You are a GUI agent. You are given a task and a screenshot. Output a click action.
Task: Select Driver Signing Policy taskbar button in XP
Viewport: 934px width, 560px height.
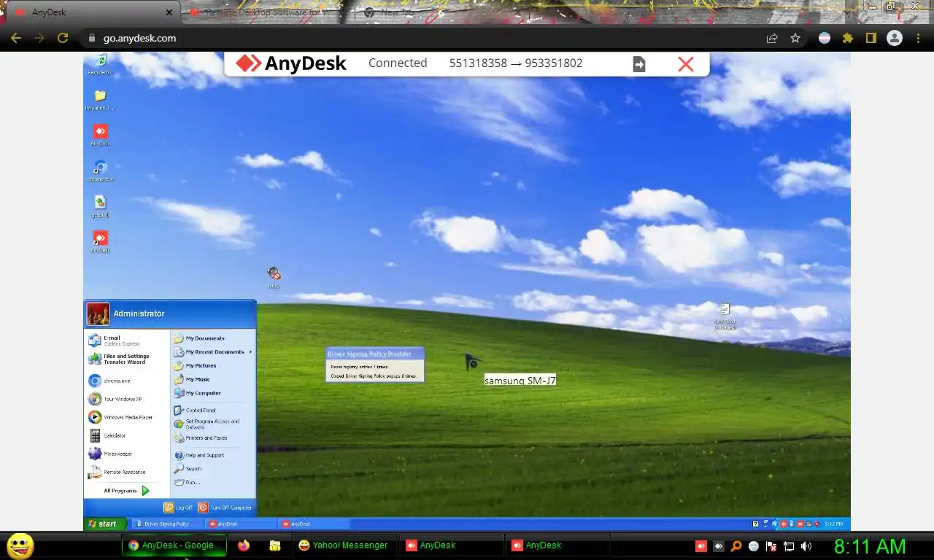tap(167, 524)
